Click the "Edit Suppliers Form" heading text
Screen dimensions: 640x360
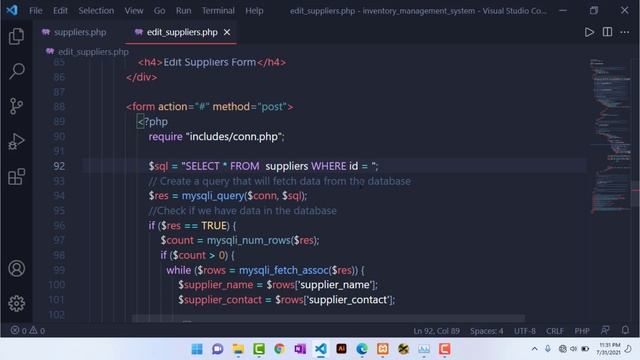210,62
